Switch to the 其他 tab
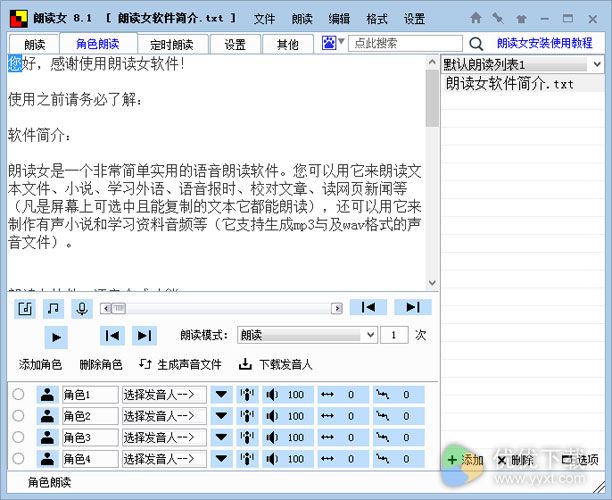 (x=288, y=44)
